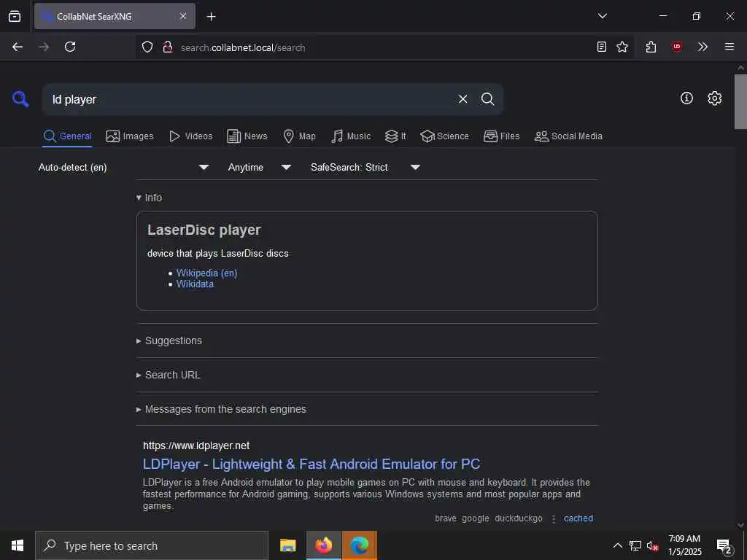747x560 pixels.
Task: Open the About info icon
Action: [x=686, y=98]
